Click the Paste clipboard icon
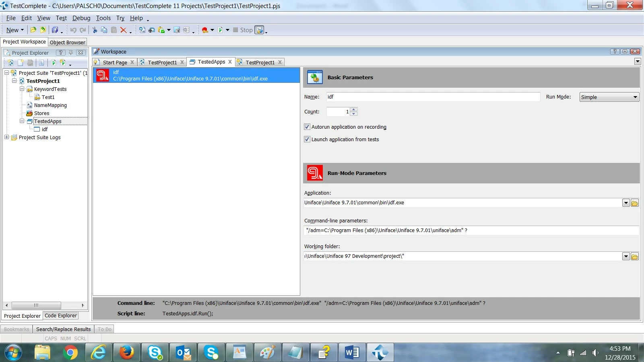644x362 pixels. (x=114, y=30)
